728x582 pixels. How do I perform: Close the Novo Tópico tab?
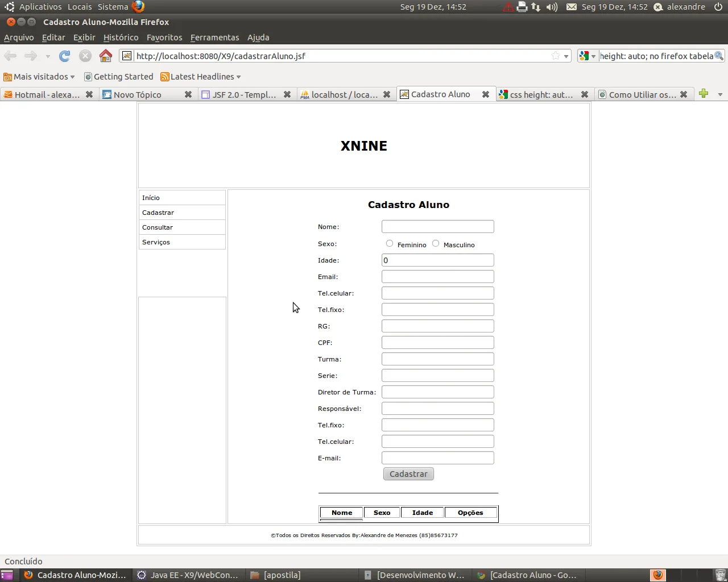click(x=188, y=94)
